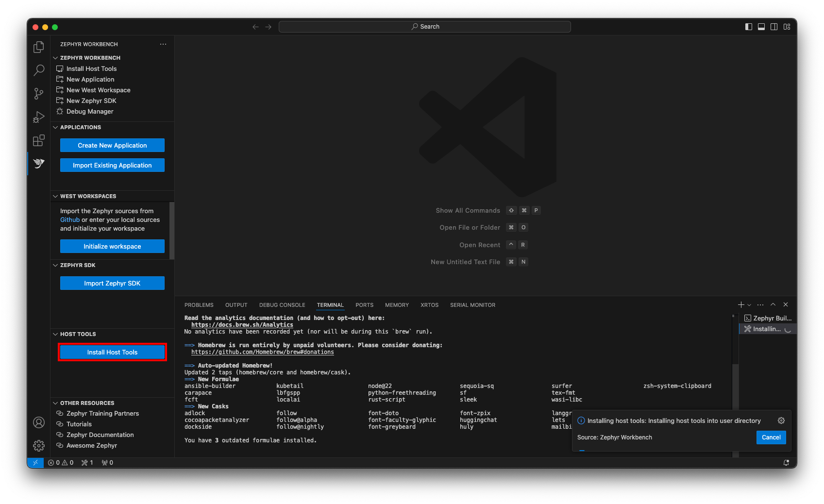Open the Manage gear icon

38,445
